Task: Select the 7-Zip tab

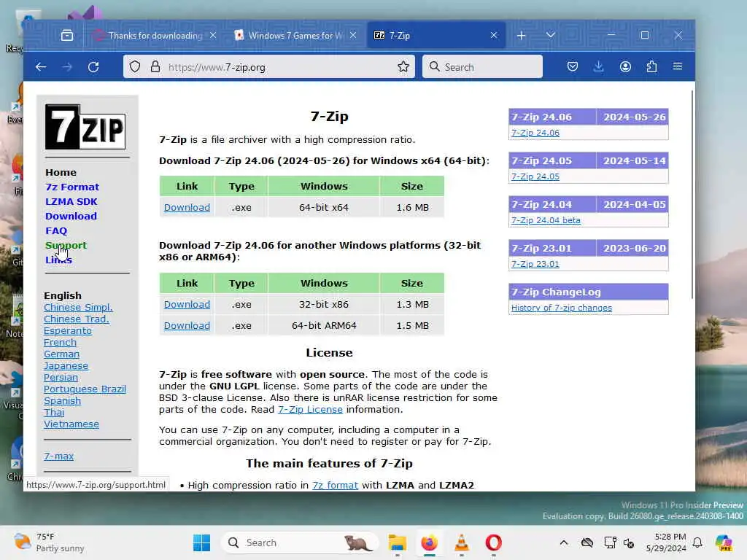Action: (x=436, y=35)
